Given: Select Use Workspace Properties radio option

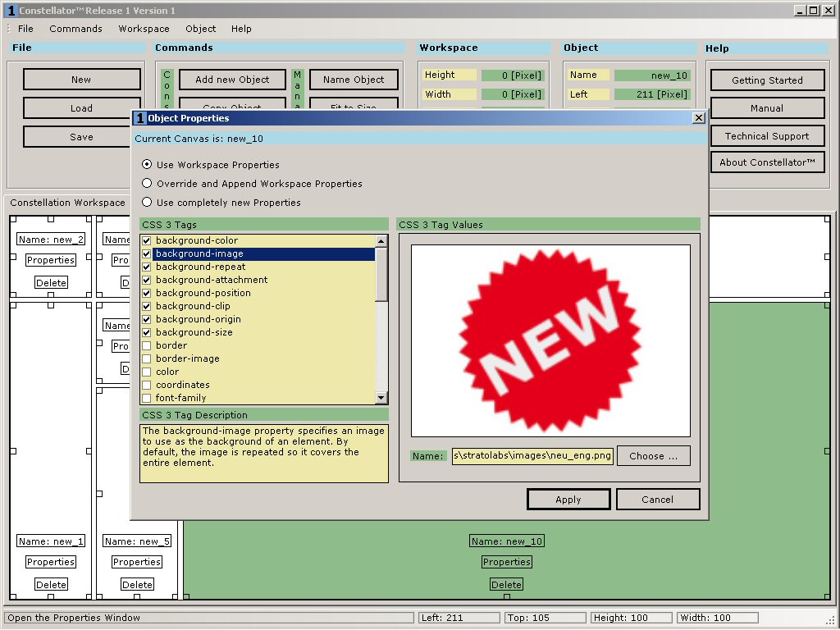Looking at the screenshot, I should coord(147,165).
